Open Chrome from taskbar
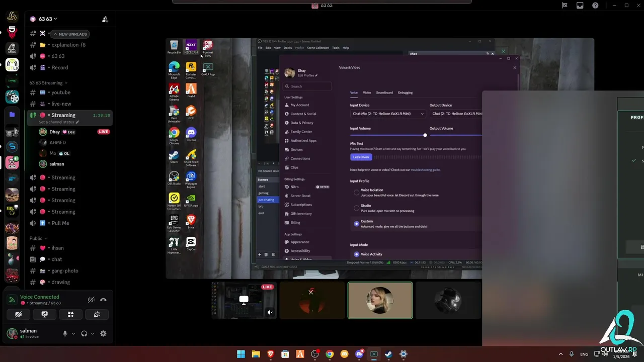The width and height of the screenshot is (644, 362). pyautogui.click(x=330, y=354)
